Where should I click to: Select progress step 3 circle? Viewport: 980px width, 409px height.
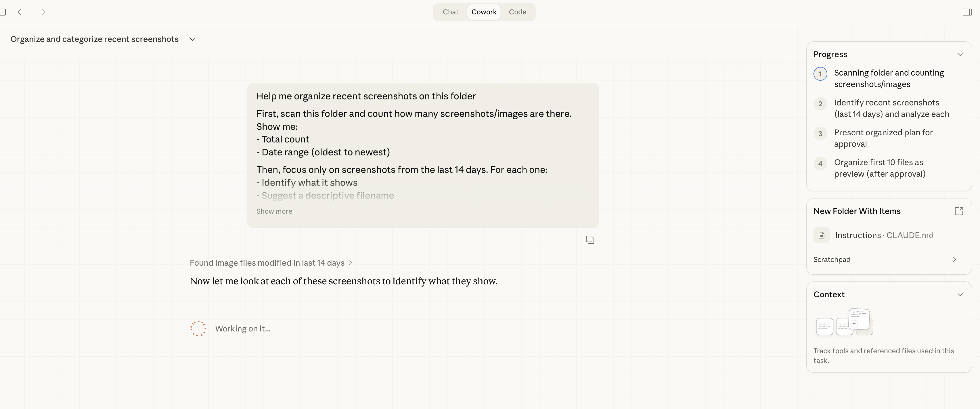[820, 134]
